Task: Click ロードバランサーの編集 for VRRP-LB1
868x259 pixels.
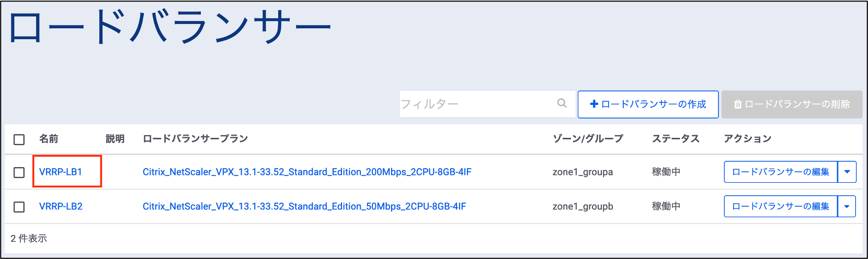Action: [x=781, y=172]
